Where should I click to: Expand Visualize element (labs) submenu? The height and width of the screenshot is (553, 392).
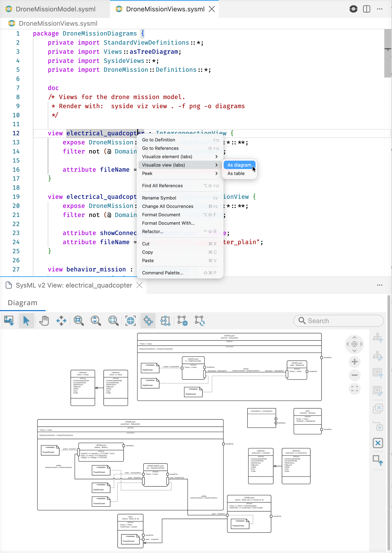click(180, 157)
